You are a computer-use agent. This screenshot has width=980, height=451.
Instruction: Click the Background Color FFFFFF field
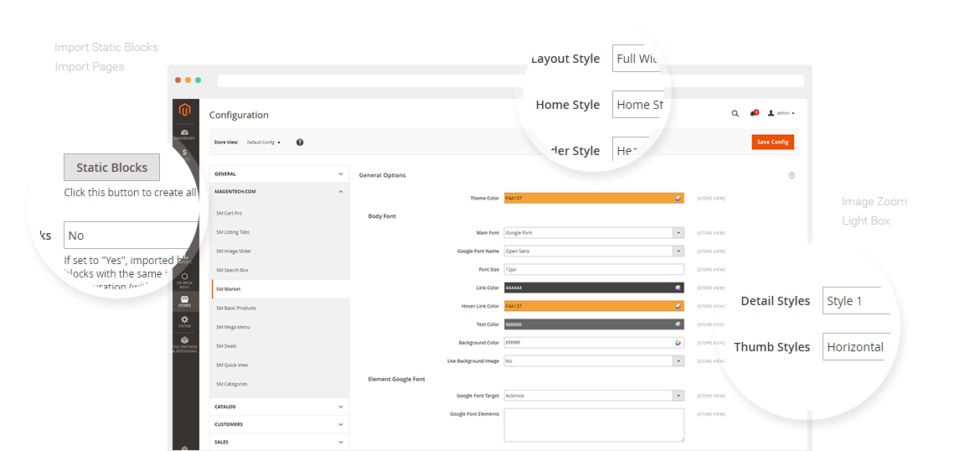594,343
